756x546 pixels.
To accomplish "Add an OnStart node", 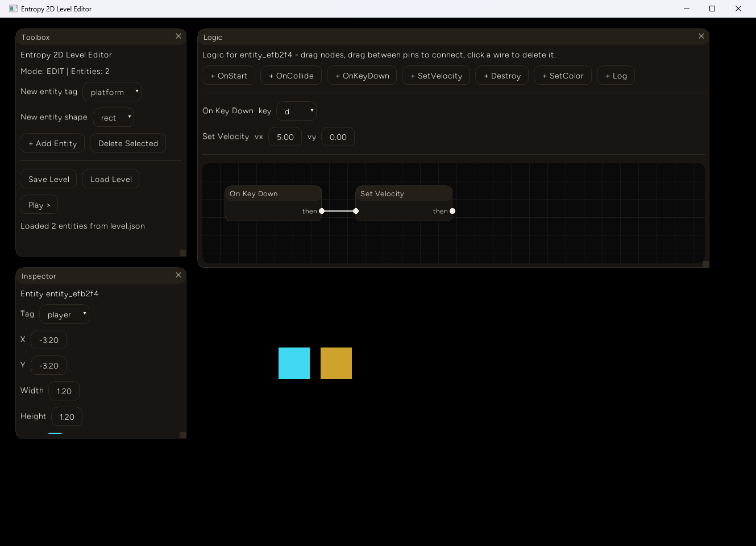I will pyautogui.click(x=229, y=76).
